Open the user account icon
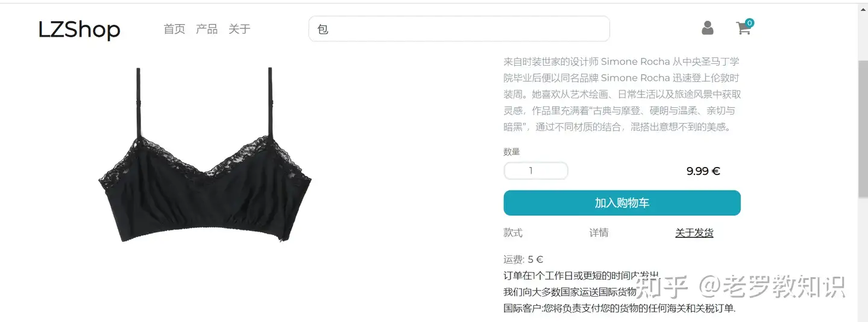The width and height of the screenshot is (868, 322). pyautogui.click(x=708, y=28)
